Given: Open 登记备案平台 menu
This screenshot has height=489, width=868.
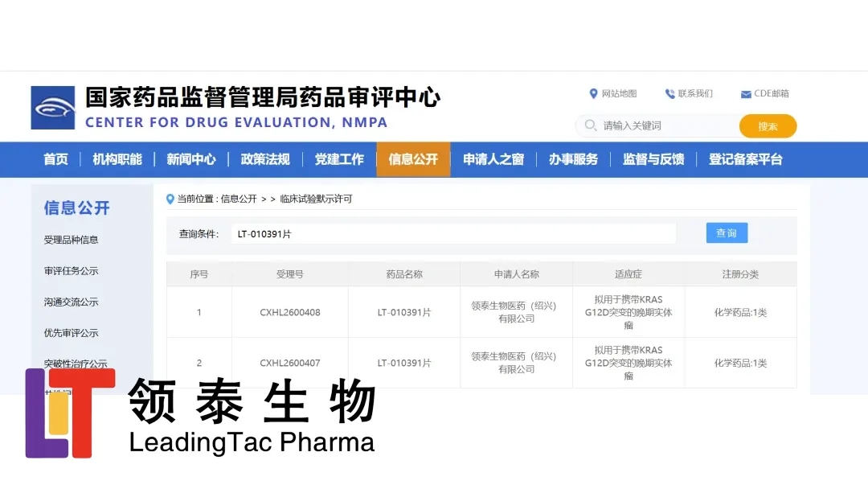Looking at the screenshot, I should (x=746, y=159).
